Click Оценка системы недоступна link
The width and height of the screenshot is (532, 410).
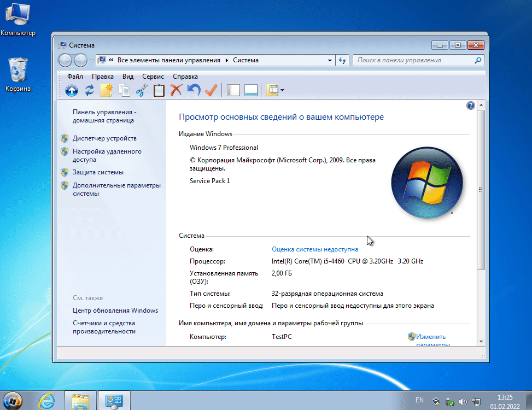[315, 249]
